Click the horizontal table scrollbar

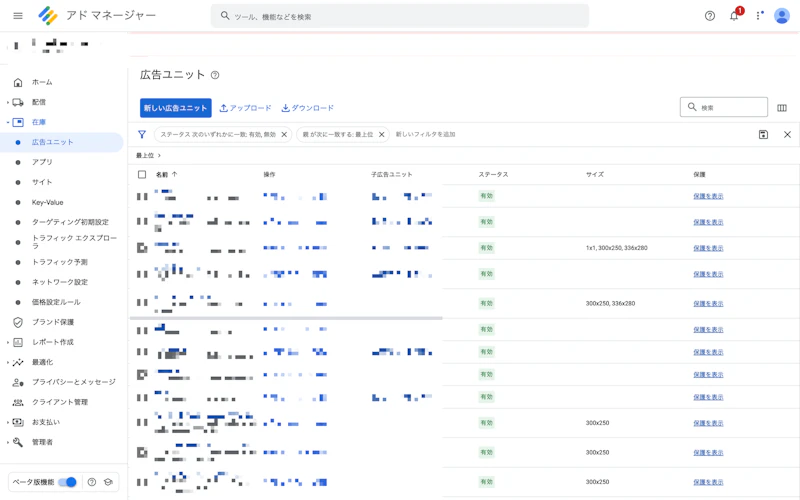coord(286,318)
